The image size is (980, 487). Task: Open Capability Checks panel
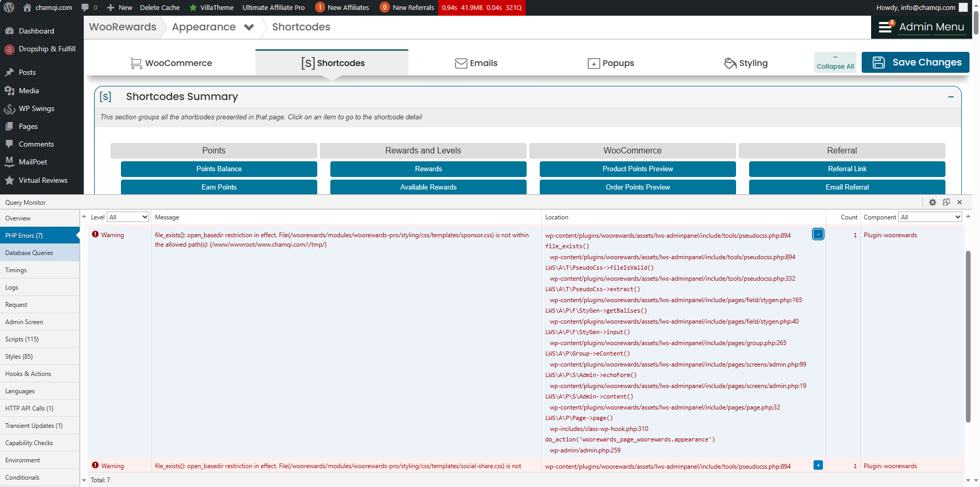(x=40, y=443)
